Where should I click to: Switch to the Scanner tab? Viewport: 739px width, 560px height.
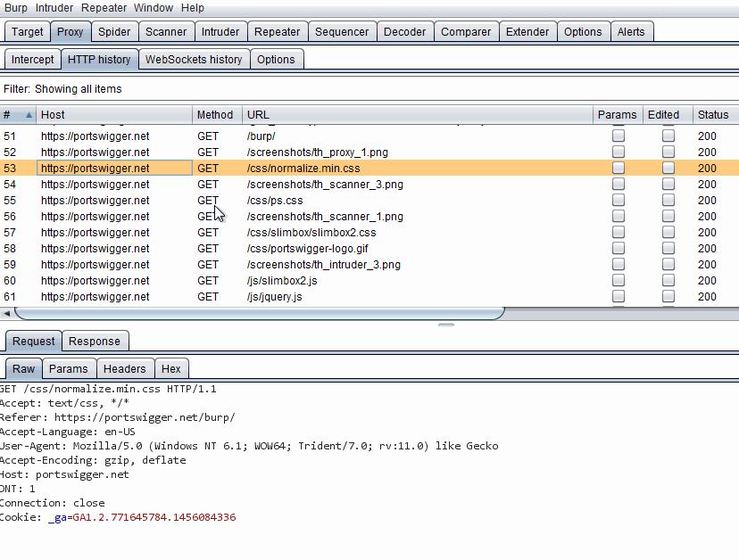pyautogui.click(x=166, y=31)
